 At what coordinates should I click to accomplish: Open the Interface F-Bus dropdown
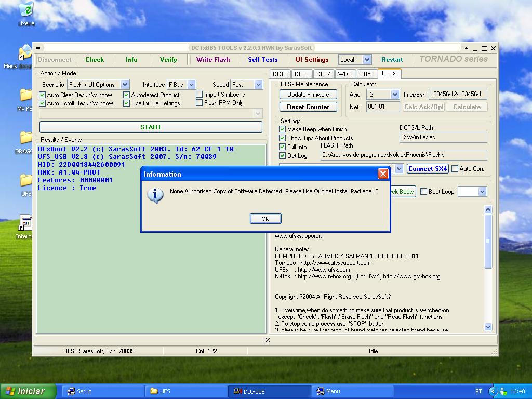(191, 85)
